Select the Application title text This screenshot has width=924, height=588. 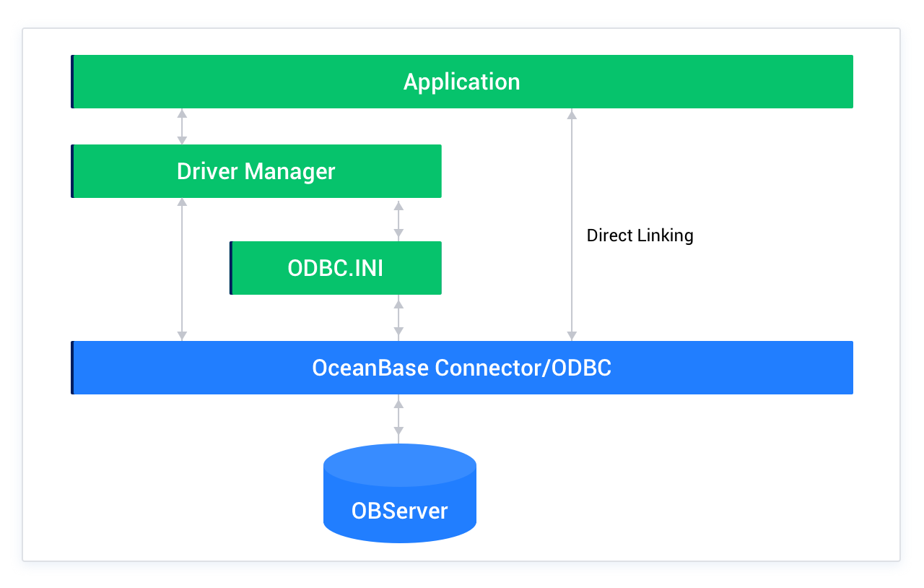coord(462,82)
